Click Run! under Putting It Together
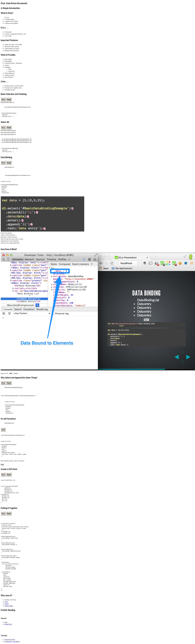This screenshot has width=195, height=644. point(3,514)
